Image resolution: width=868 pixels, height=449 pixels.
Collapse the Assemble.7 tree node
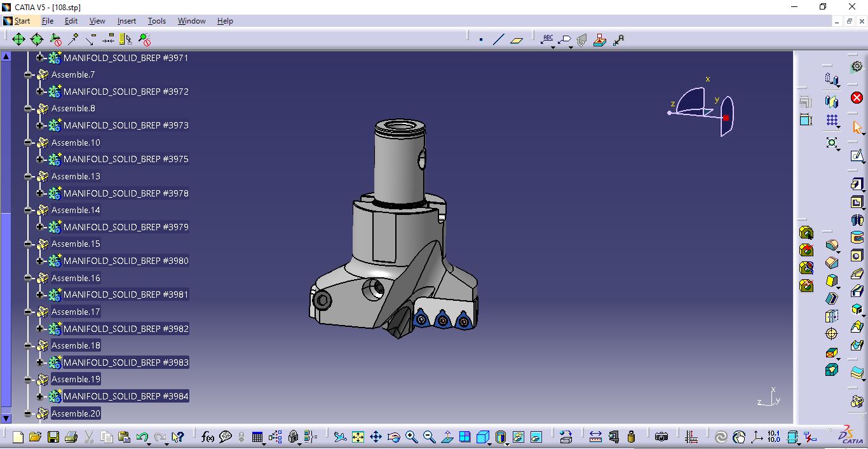pyautogui.click(x=28, y=74)
